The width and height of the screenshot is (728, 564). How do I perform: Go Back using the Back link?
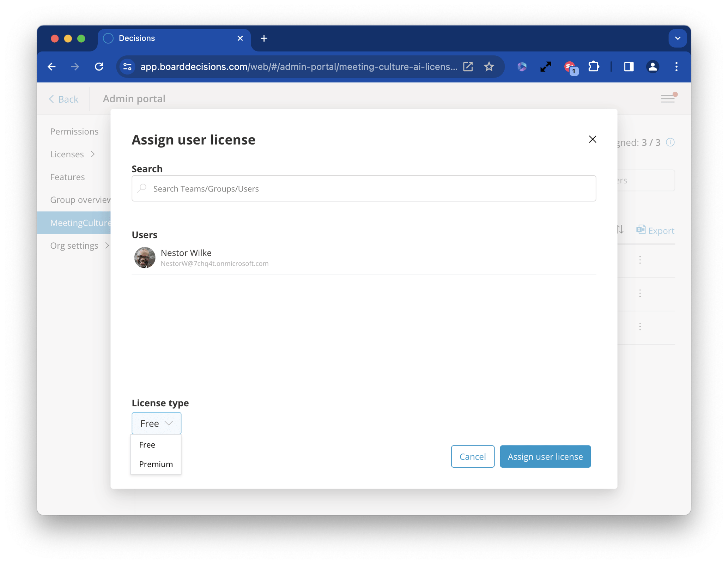click(64, 99)
